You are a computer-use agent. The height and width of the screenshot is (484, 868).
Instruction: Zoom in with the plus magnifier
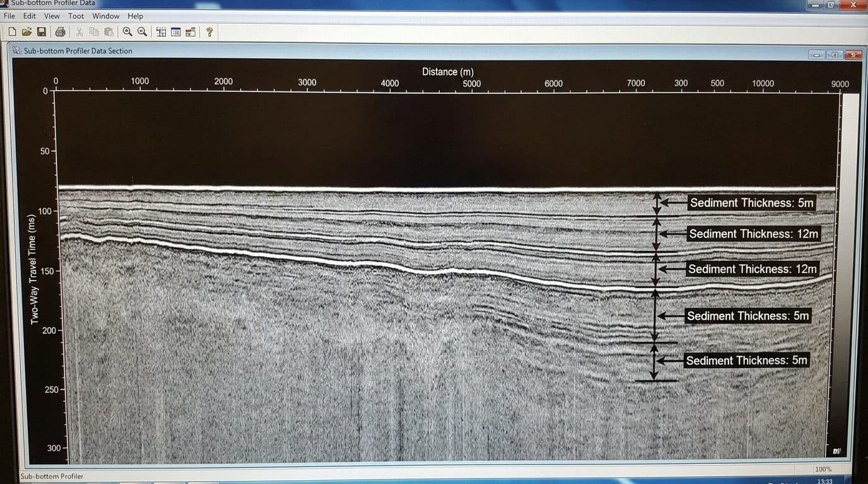(x=127, y=32)
